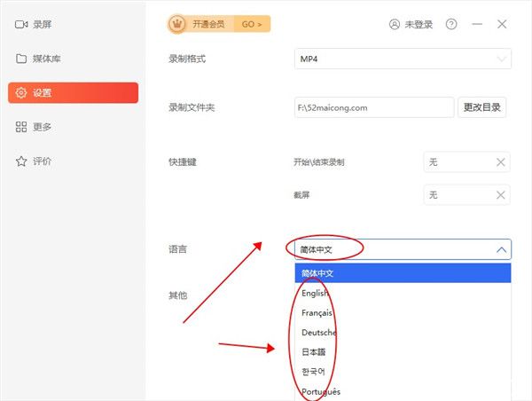Collapse the 语言 language dropdown
Screen dimensions: 532x401
click(501, 250)
